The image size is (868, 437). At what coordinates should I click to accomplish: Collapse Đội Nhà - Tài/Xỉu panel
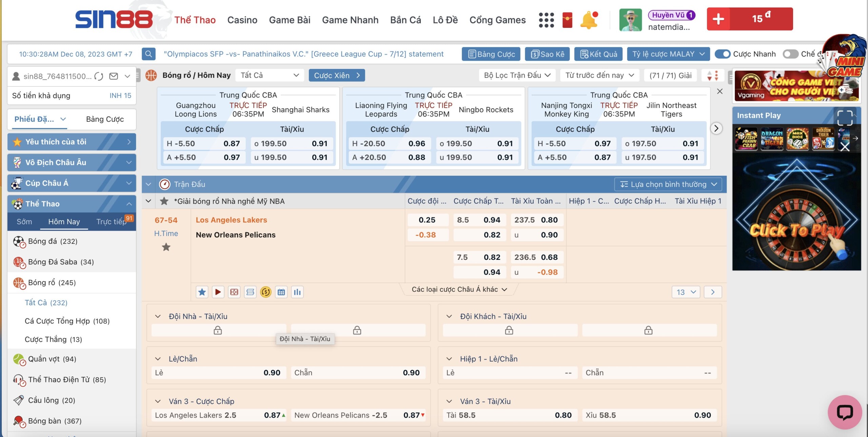point(158,317)
